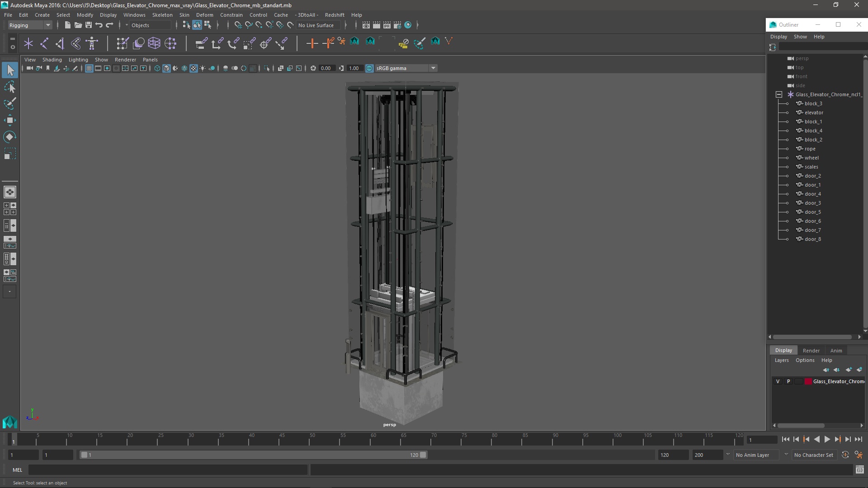This screenshot has width=868, height=488.
Task: Play the animation forward
Action: [x=827, y=439]
